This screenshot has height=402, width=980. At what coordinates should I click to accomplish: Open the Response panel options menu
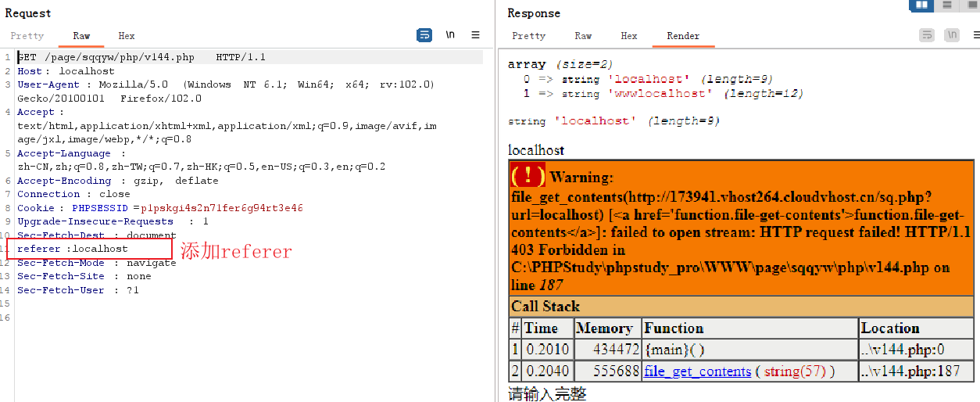[975, 35]
